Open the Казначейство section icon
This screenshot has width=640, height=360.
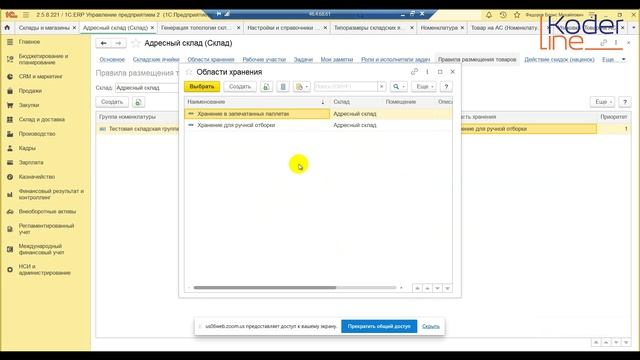10,177
